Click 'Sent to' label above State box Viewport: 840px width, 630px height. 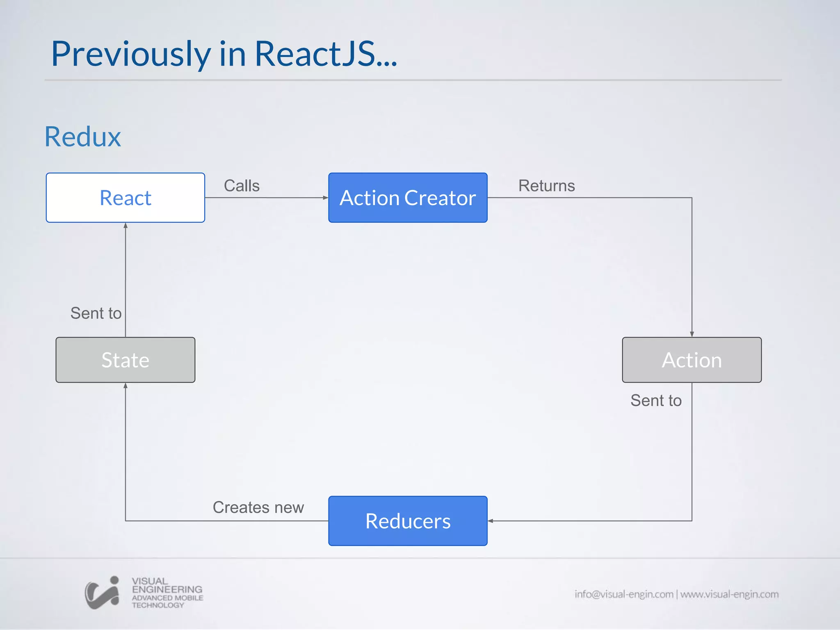(96, 313)
